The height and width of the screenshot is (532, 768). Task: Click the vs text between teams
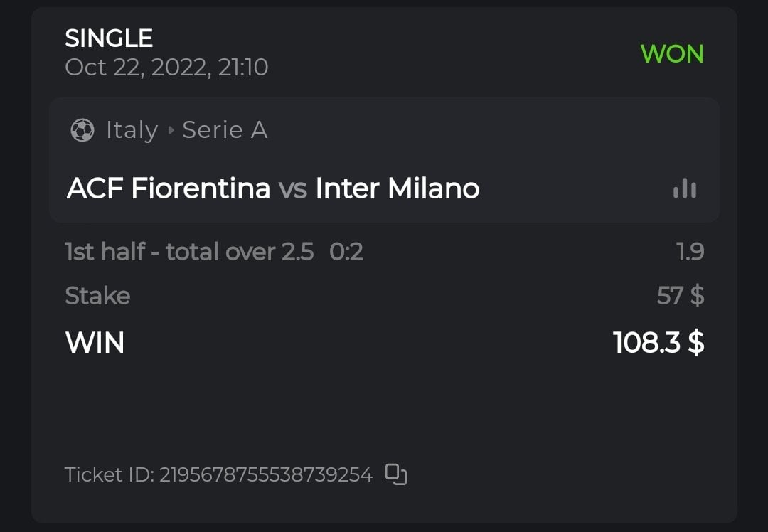pyautogui.click(x=292, y=189)
